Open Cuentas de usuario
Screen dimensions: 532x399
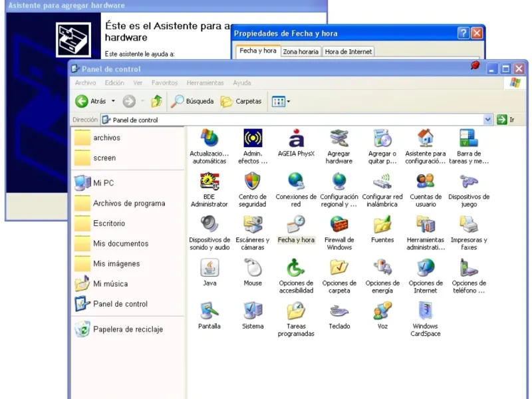(426, 190)
